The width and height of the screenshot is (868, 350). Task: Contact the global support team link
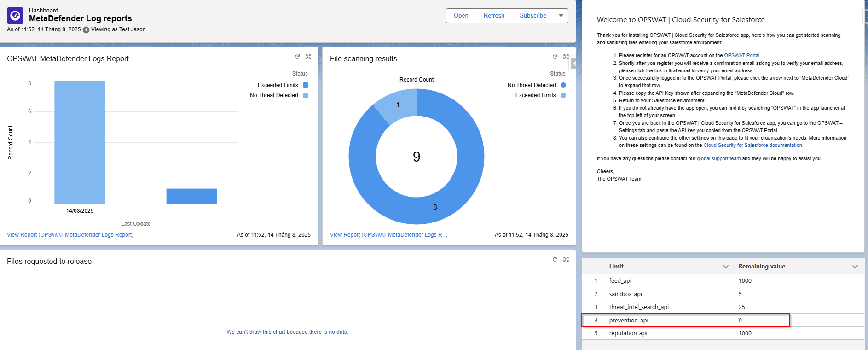(718, 159)
